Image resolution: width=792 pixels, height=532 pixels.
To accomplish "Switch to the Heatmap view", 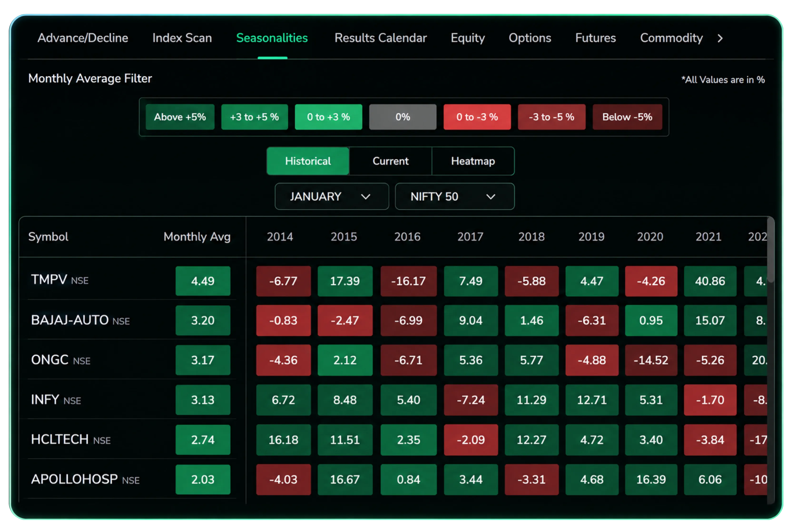I will (473, 161).
